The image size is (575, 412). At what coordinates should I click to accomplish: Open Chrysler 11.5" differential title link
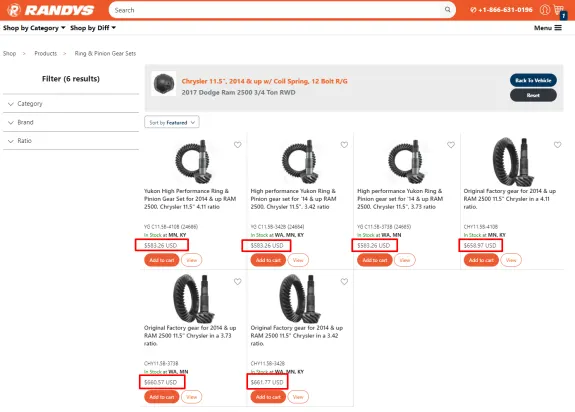click(x=264, y=81)
